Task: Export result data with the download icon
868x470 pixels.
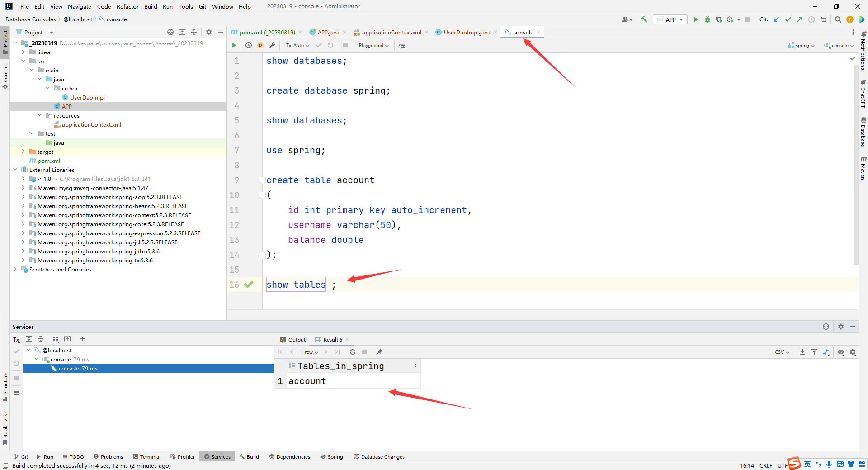Action: [802, 352]
